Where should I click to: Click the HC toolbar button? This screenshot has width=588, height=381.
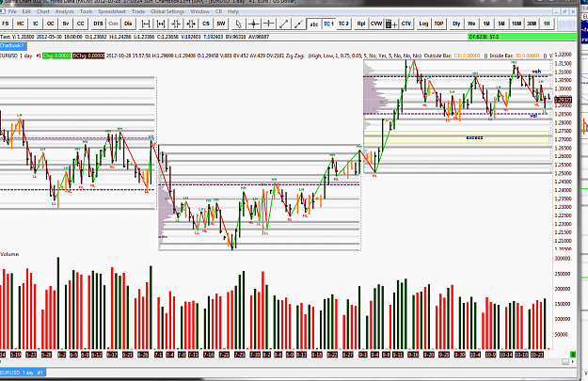[x=21, y=24]
